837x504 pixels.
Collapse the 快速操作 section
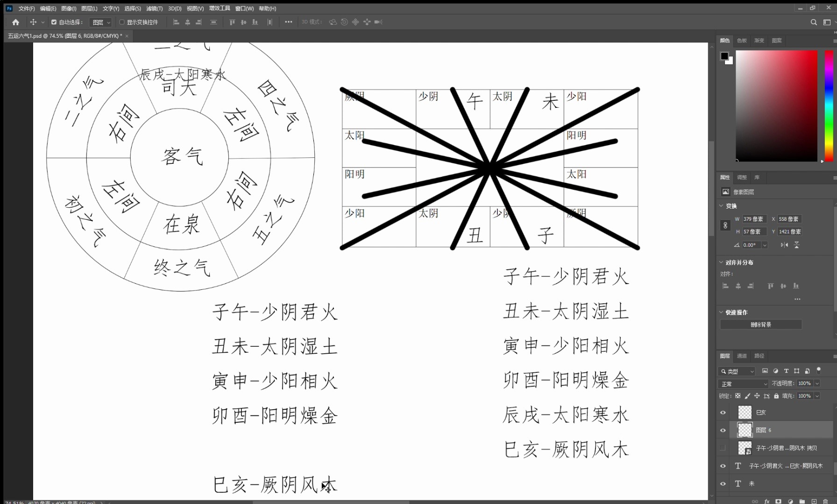coord(721,312)
